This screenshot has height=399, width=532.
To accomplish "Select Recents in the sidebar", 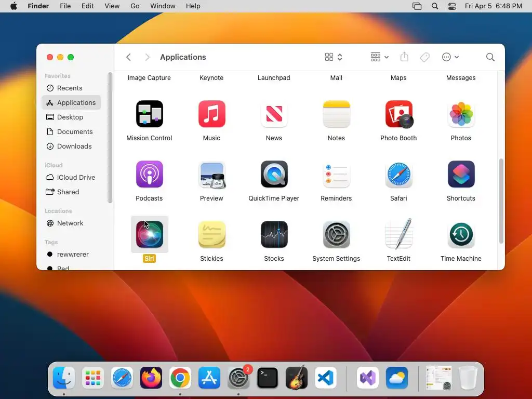I will point(71,88).
